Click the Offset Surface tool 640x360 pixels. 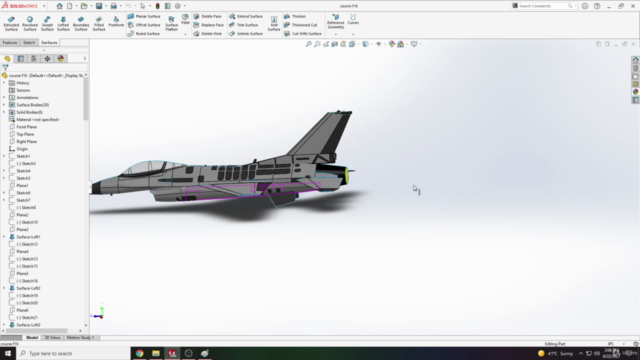[144, 25]
